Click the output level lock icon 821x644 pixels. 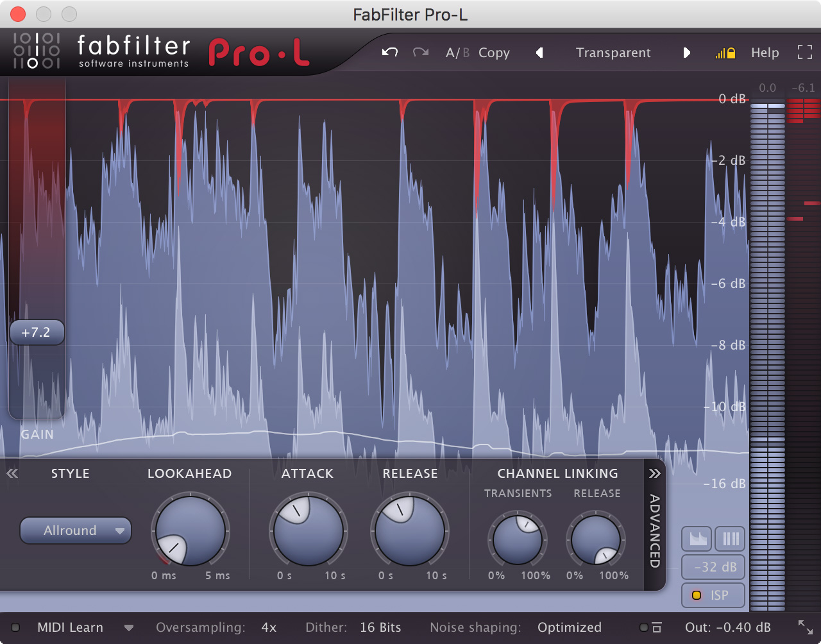(x=725, y=53)
